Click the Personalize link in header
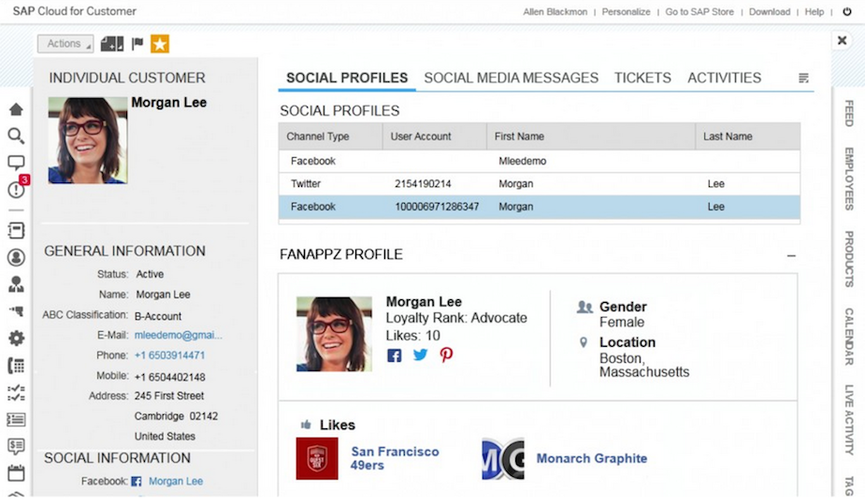 (626, 12)
